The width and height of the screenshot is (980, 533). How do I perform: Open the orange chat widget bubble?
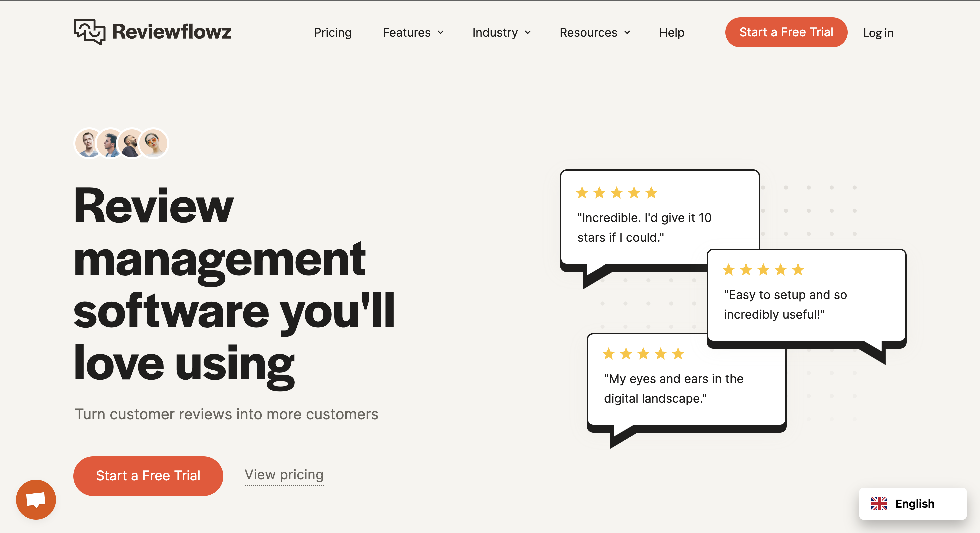pyautogui.click(x=36, y=500)
